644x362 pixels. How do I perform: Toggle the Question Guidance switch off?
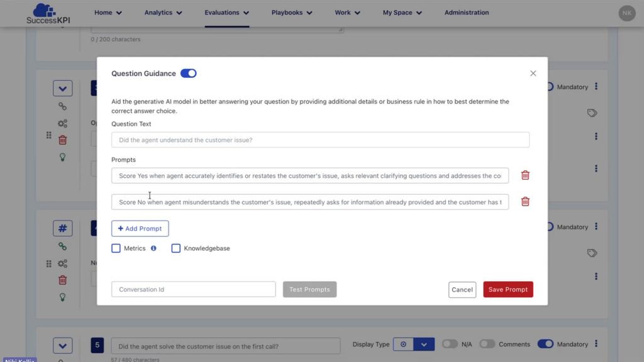pos(189,74)
